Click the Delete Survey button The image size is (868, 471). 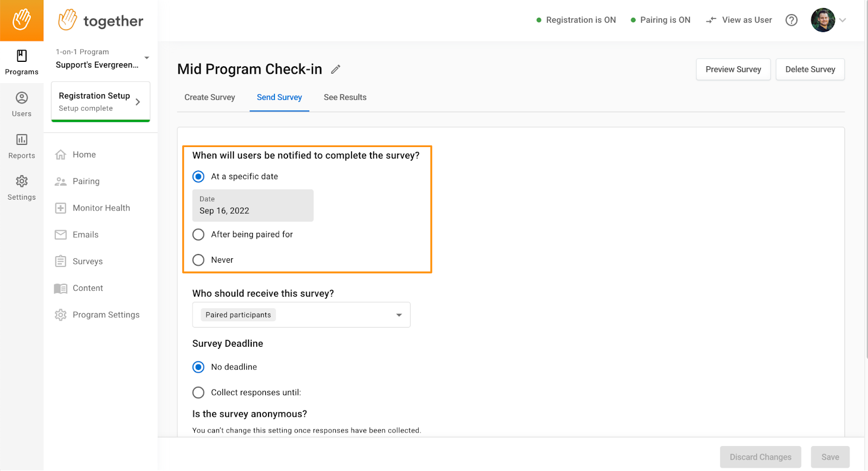(810, 69)
